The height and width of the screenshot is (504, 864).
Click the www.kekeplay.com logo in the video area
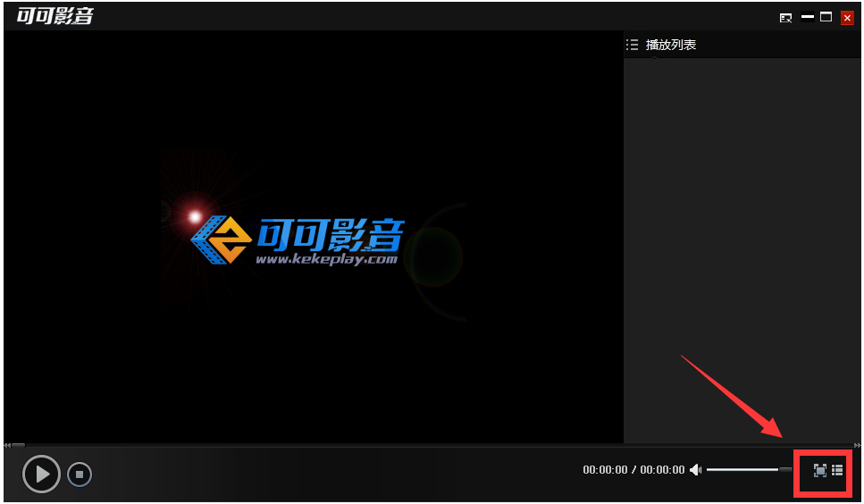point(298,240)
